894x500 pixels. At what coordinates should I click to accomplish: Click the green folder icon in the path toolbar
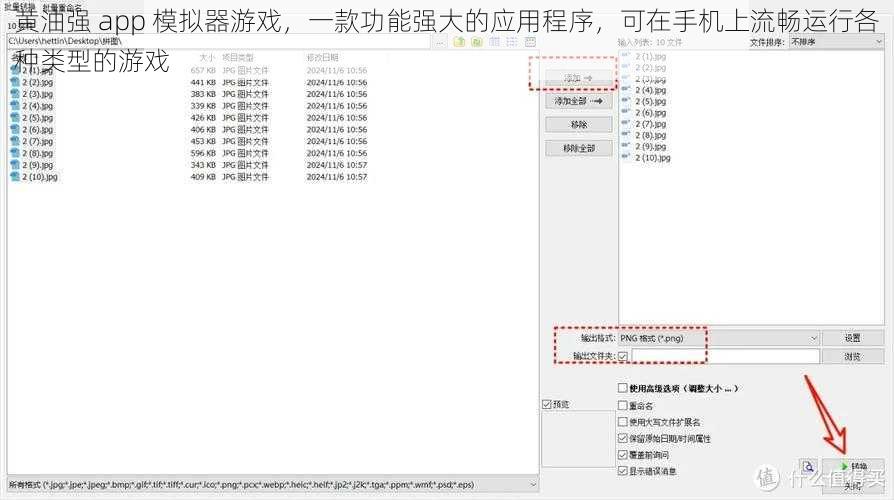click(477, 42)
